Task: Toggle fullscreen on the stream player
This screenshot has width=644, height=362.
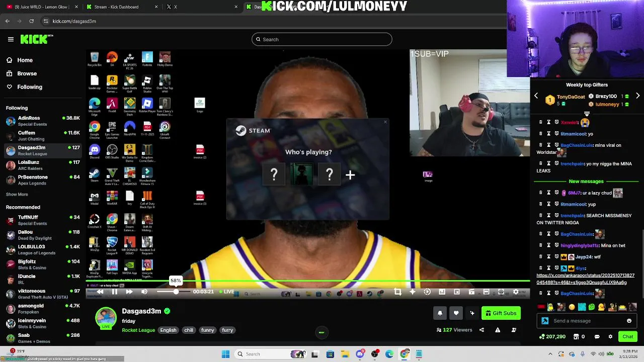Action: pos(501,292)
